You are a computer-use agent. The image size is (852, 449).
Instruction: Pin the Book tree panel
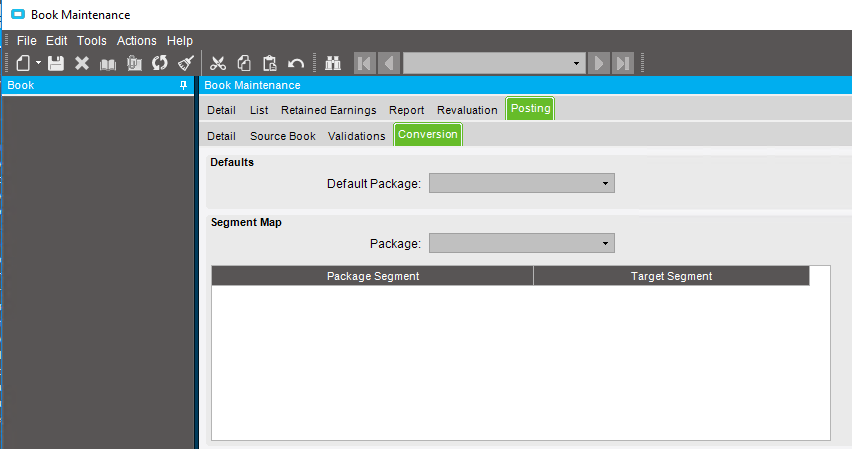point(184,85)
